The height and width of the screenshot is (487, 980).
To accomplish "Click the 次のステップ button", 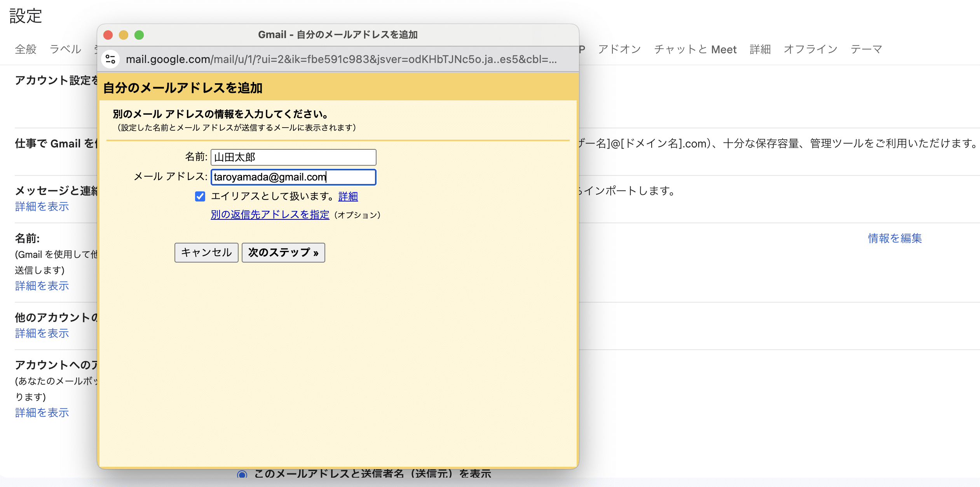I will pos(283,252).
